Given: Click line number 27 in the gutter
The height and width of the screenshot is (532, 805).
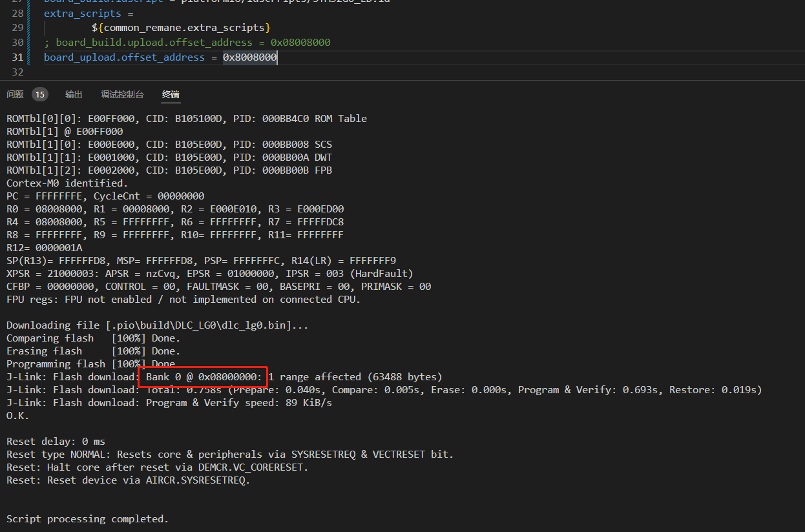Looking at the screenshot, I should click(x=18, y=1).
